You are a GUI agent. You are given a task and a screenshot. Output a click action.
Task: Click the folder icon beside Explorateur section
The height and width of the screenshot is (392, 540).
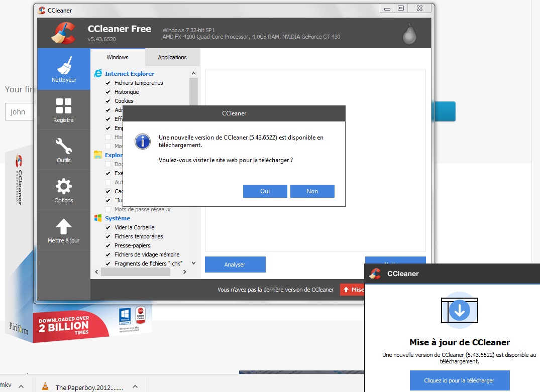[98, 155]
